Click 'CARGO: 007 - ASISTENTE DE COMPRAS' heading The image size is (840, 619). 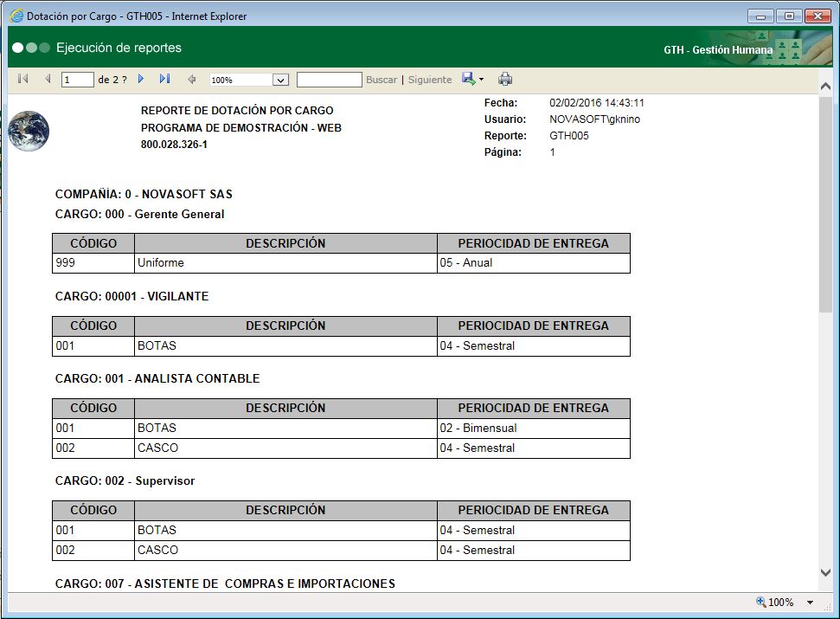coord(225,584)
